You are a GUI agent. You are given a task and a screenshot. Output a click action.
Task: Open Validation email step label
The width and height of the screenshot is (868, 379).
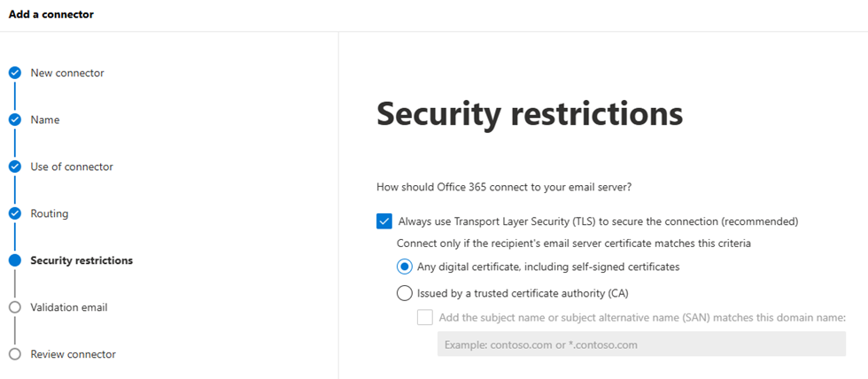click(x=69, y=307)
